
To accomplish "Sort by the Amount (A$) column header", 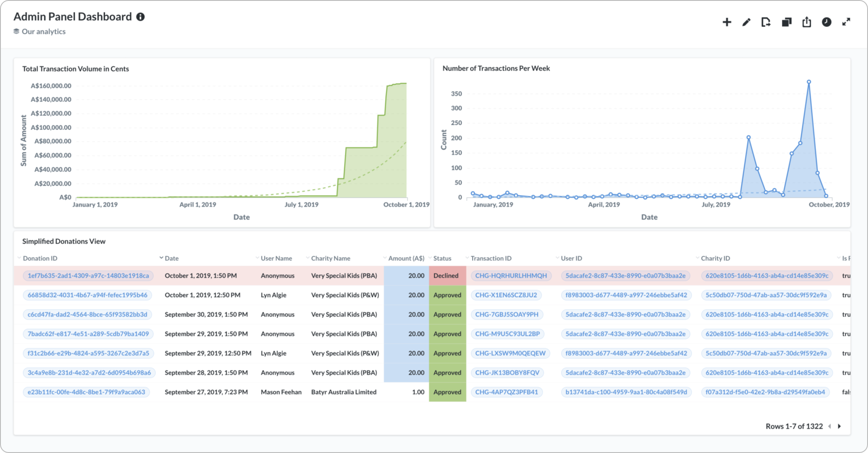I will [406, 258].
